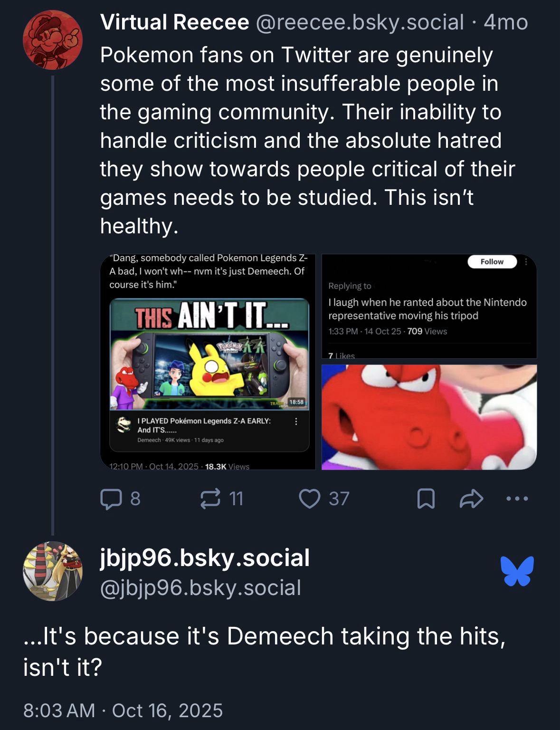Open Virtual Reecee's profile avatar
The image size is (560, 730).
(53, 40)
